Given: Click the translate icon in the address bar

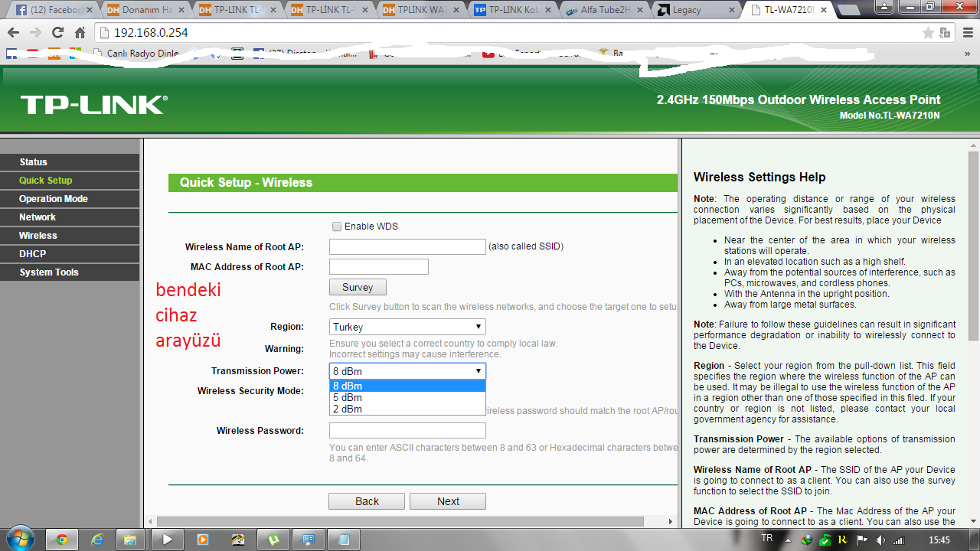Looking at the screenshot, I should coord(946,33).
